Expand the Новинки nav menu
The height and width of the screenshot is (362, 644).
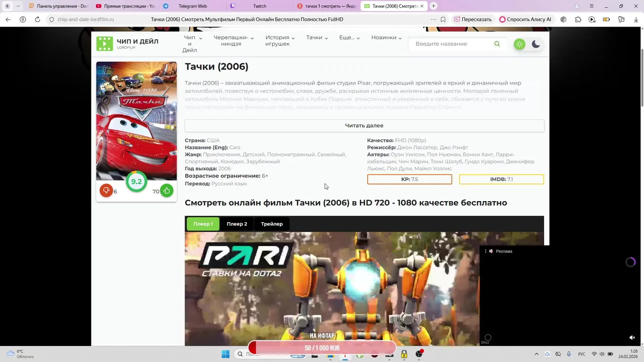pos(386,38)
